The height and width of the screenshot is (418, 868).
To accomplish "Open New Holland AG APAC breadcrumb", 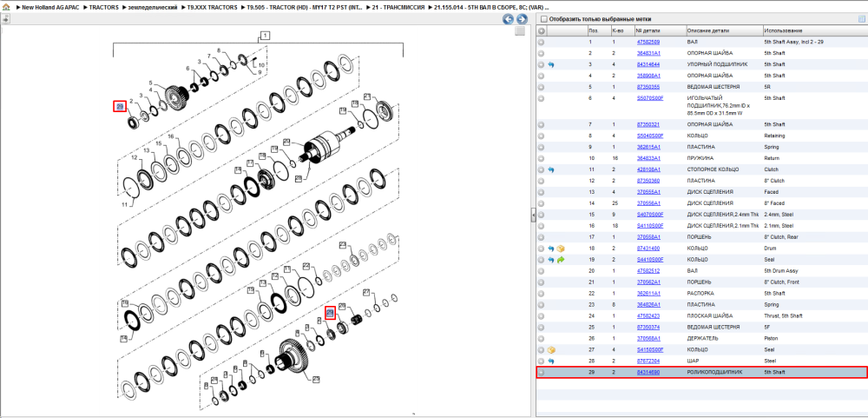I will coord(49,8).
